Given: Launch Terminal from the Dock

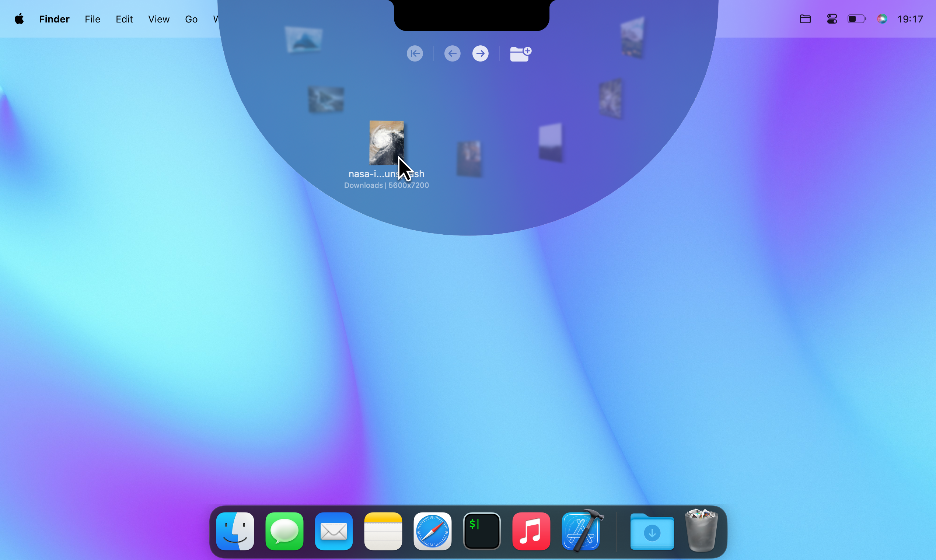Looking at the screenshot, I should [482, 531].
